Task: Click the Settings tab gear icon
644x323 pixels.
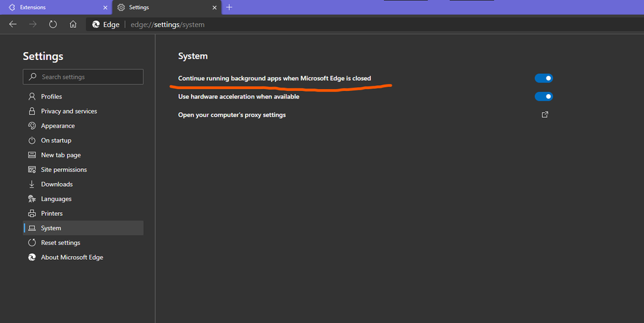Action: [x=121, y=7]
